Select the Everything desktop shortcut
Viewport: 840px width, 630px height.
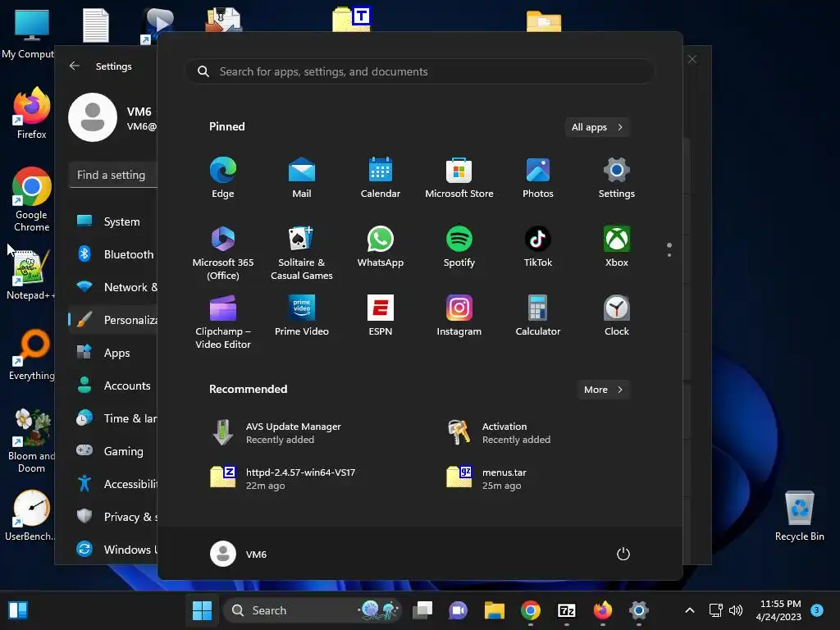(32, 354)
